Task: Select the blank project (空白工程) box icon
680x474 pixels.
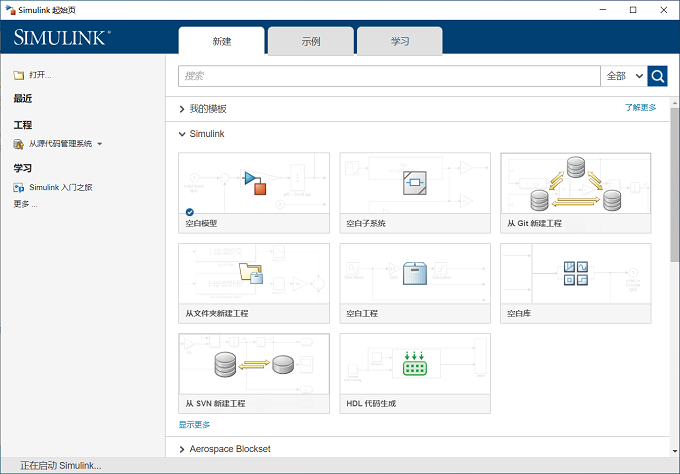Action: click(415, 273)
